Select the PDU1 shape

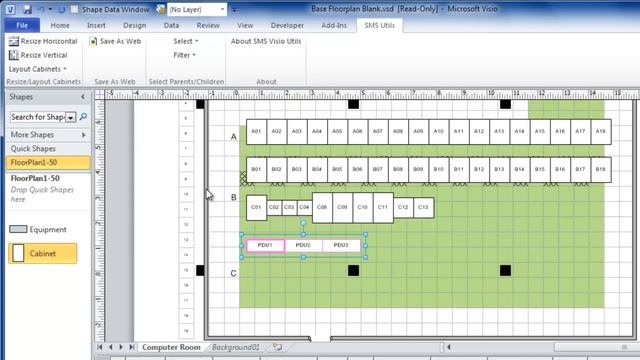tap(265, 245)
